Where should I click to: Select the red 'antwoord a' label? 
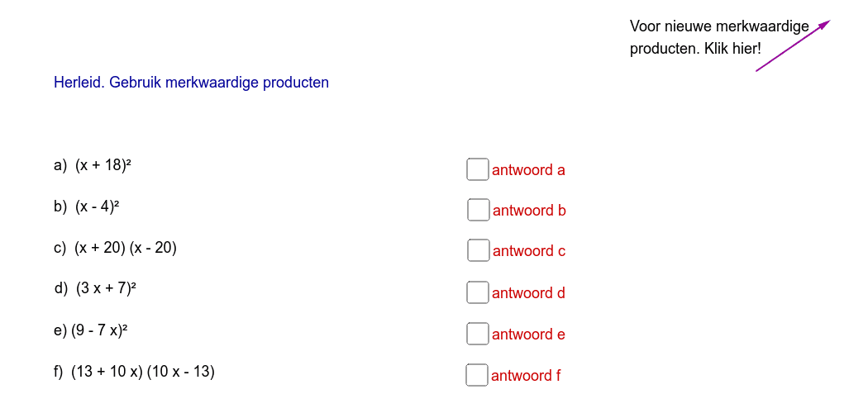(529, 169)
